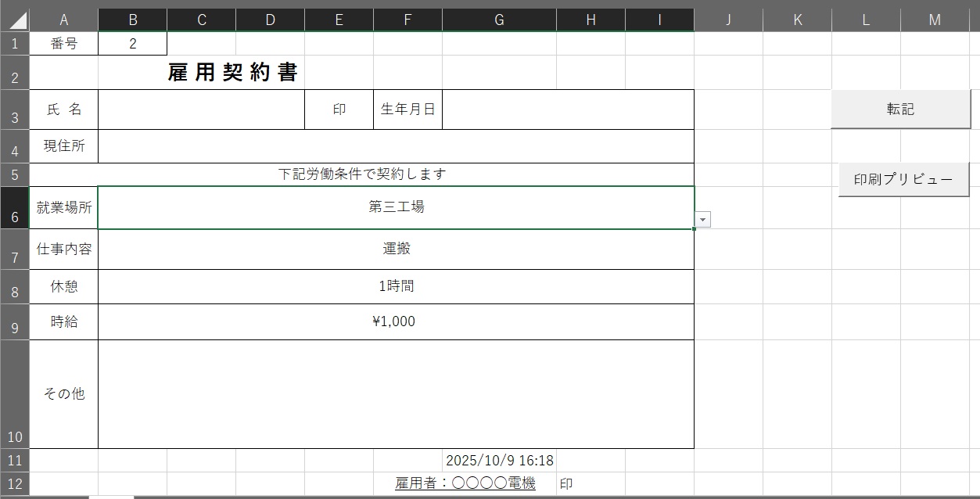The height and width of the screenshot is (499, 980).
Task: Expand the 就業場所 cell dropdown arrow
Action: tap(702, 221)
